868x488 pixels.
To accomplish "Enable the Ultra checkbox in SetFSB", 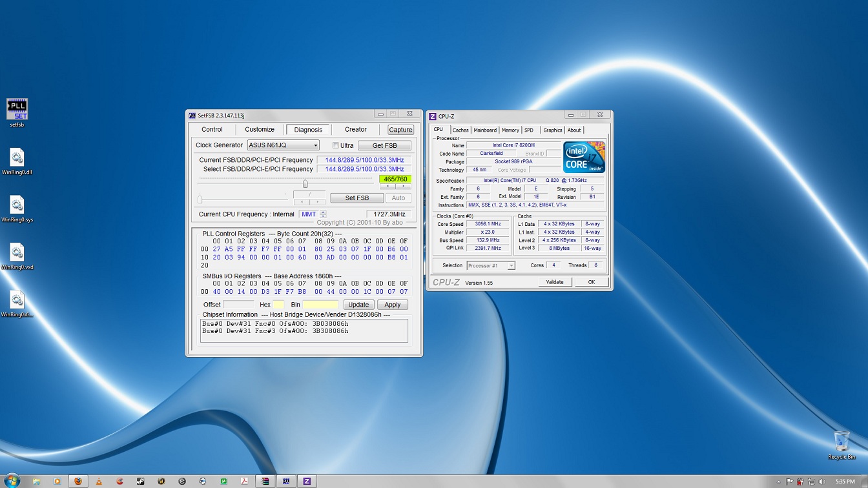I will point(335,146).
